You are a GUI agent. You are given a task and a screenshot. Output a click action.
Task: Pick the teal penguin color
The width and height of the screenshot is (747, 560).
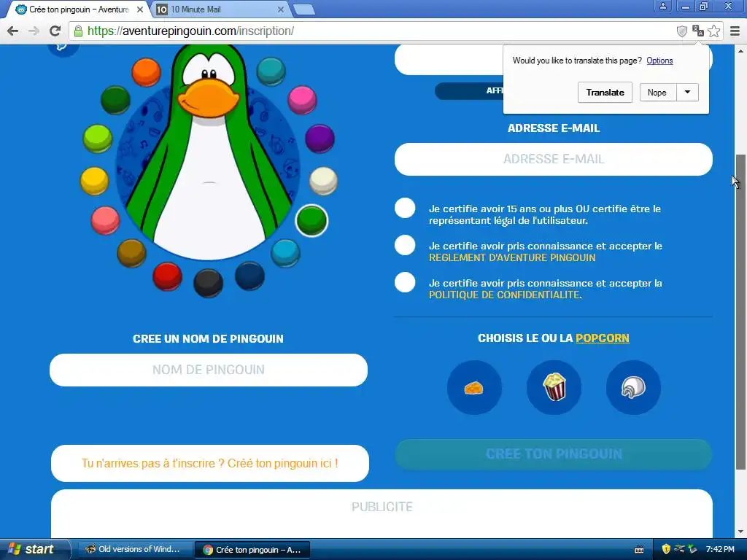pyautogui.click(x=271, y=71)
